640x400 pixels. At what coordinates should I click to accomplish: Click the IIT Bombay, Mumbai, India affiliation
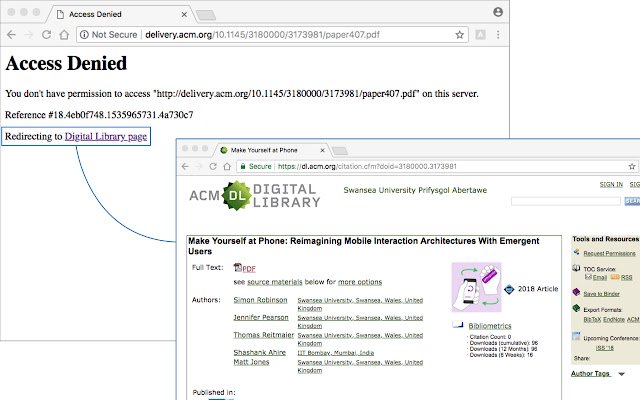pyautogui.click(x=336, y=353)
